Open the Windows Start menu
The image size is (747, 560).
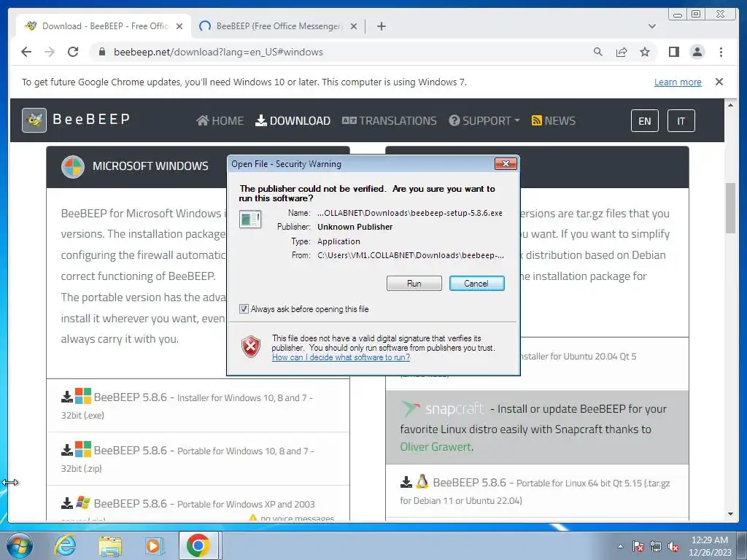click(x=20, y=545)
